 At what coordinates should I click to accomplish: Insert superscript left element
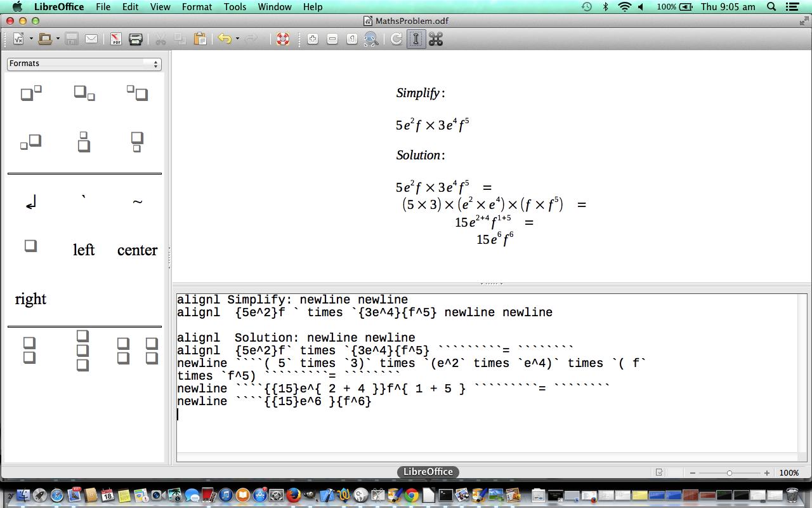pyautogui.click(x=137, y=93)
